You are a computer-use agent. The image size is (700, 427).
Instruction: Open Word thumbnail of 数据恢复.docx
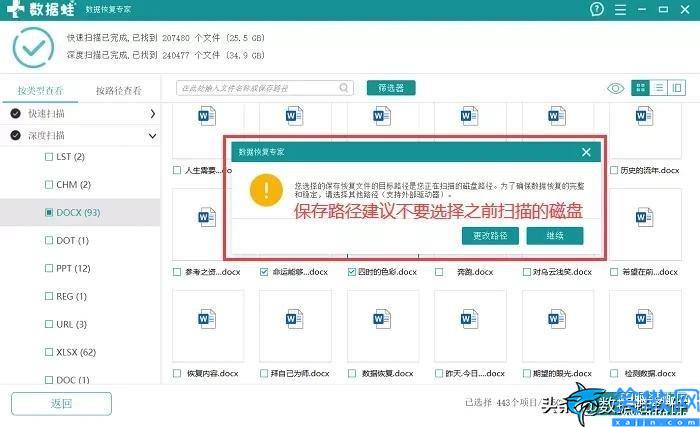point(382,319)
